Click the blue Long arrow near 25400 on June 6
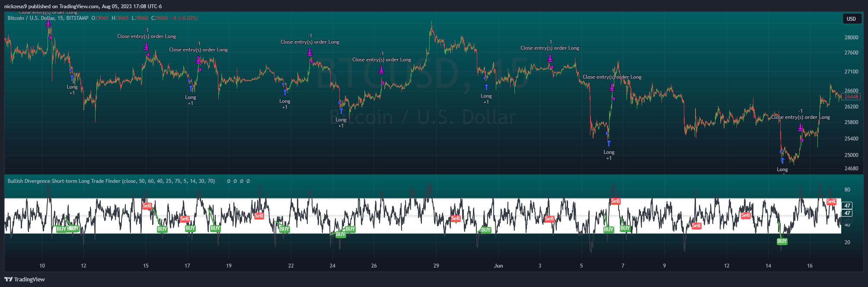Viewport: 868px width, 287px height. point(609,143)
